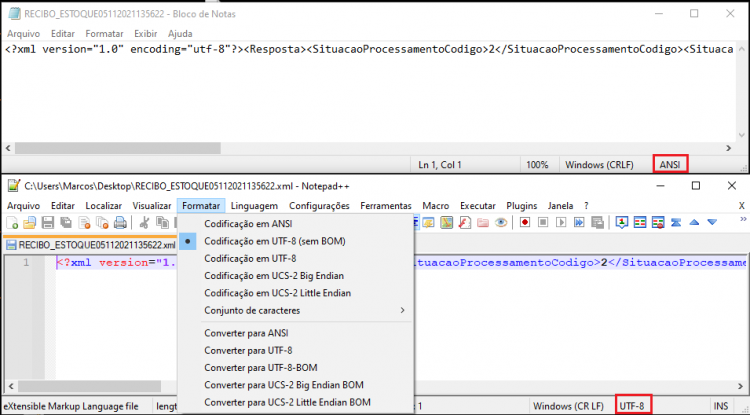
Task: Copy selection using the toolbar copy icon
Action: (x=163, y=222)
